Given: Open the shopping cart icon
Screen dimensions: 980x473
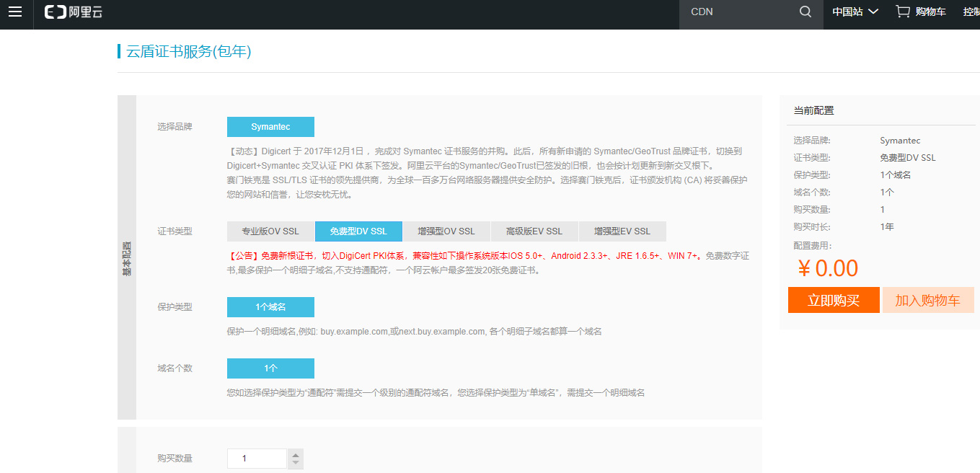Looking at the screenshot, I should tap(902, 12).
